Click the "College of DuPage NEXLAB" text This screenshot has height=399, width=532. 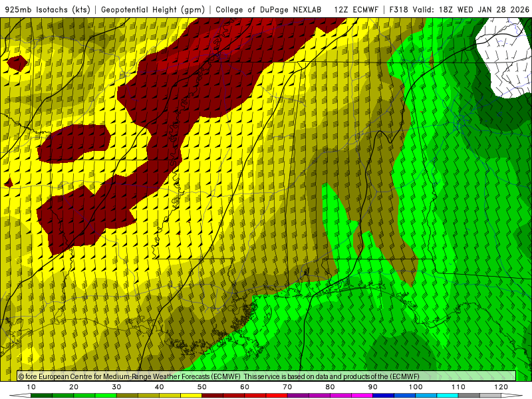coord(269,9)
